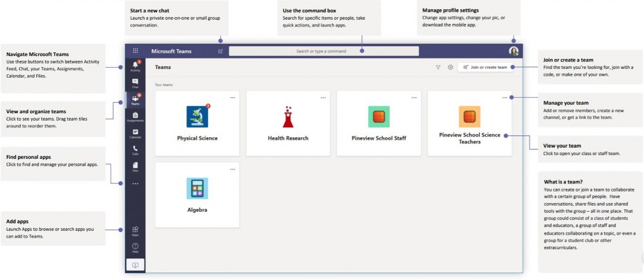Select Teams in the sidebar
Viewport: 644px width, 280px height.
point(135,100)
